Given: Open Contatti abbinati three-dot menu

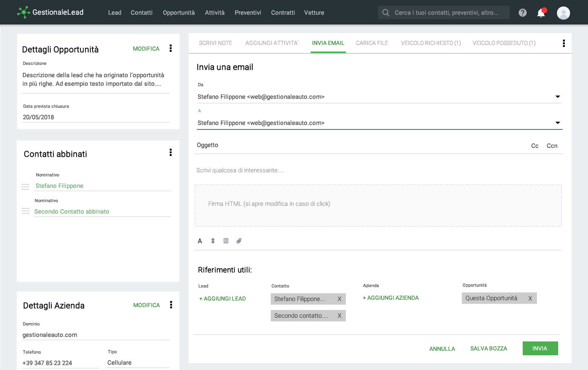Looking at the screenshot, I should click(x=171, y=152).
